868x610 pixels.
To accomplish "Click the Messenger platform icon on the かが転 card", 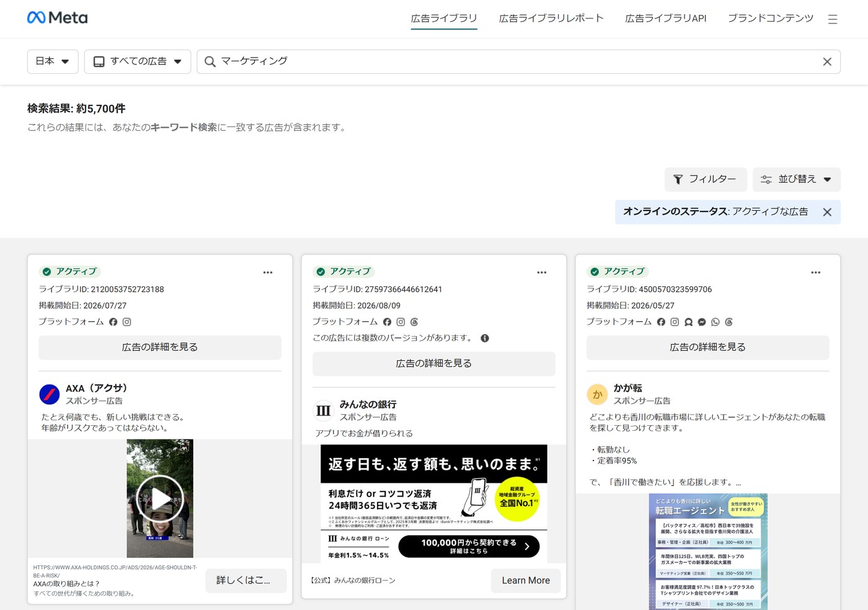I will pos(702,322).
